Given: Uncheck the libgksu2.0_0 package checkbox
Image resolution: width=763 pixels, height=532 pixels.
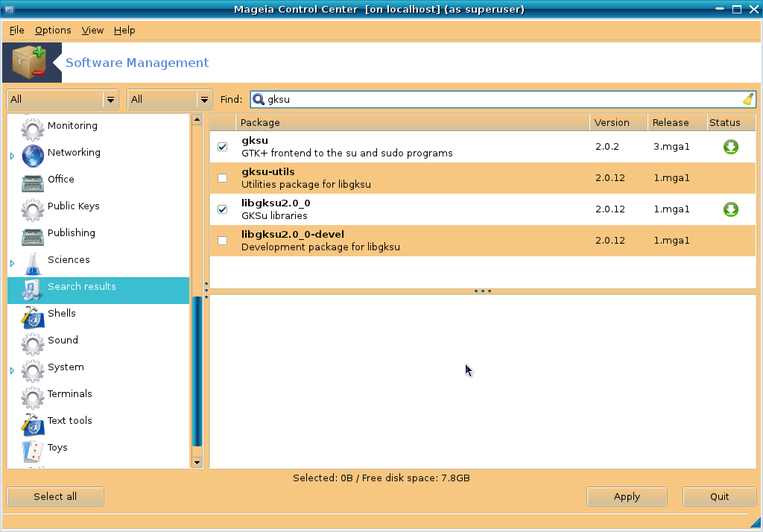Looking at the screenshot, I should pos(222,209).
